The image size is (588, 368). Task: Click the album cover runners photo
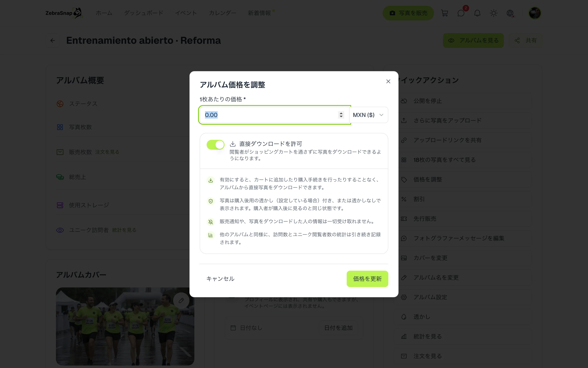[125, 326]
